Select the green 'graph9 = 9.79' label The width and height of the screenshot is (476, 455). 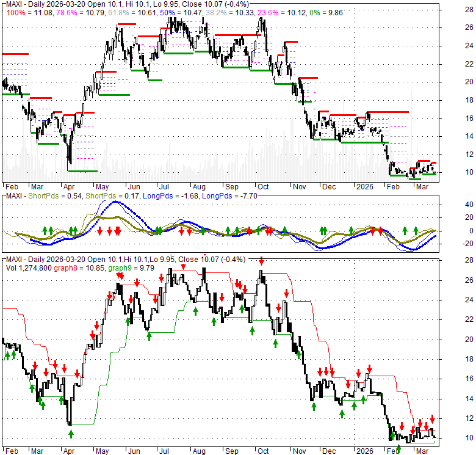(131, 268)
